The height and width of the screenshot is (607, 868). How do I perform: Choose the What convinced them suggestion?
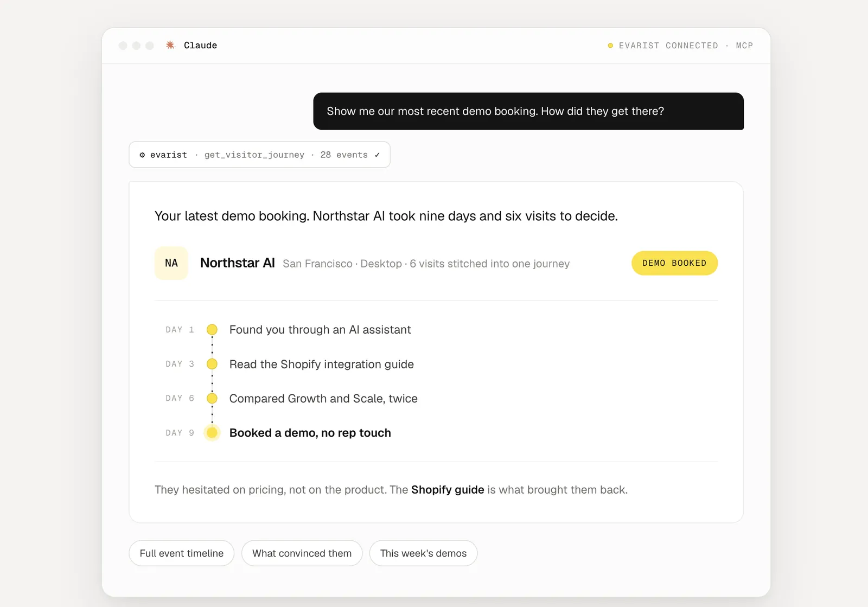point(302,553)
